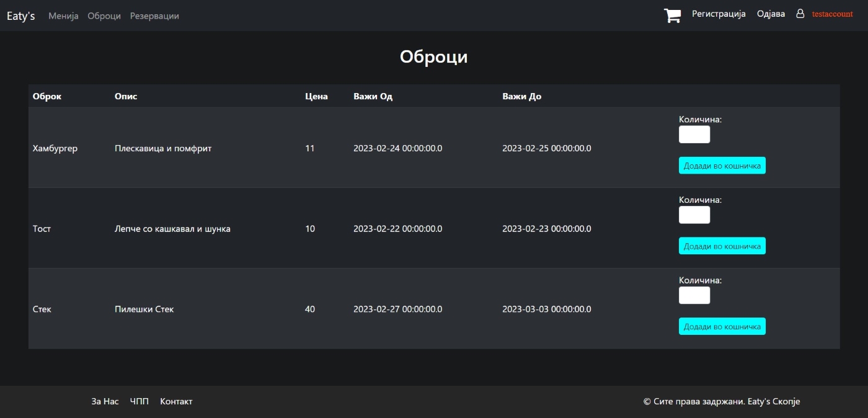Focus the quantity field for Хамбургер
Image resolution: width=868 pixels, height=418 pixels.
pos(694,135)
